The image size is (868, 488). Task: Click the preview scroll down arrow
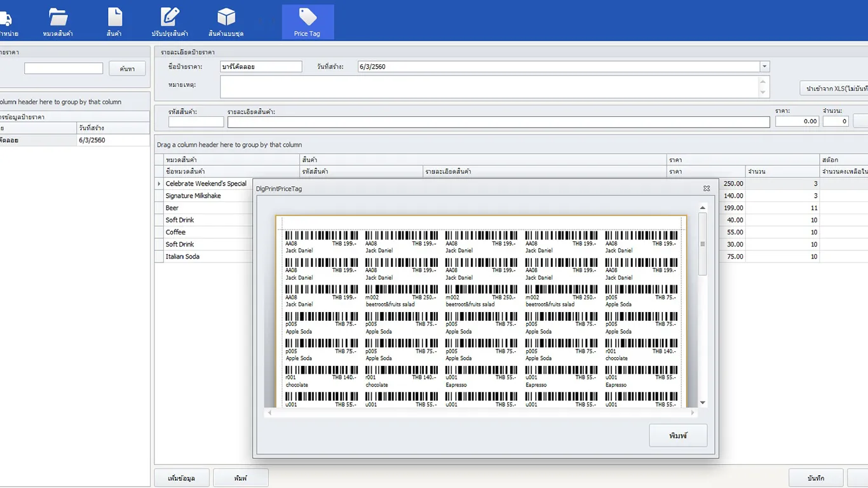pos(702,402)
